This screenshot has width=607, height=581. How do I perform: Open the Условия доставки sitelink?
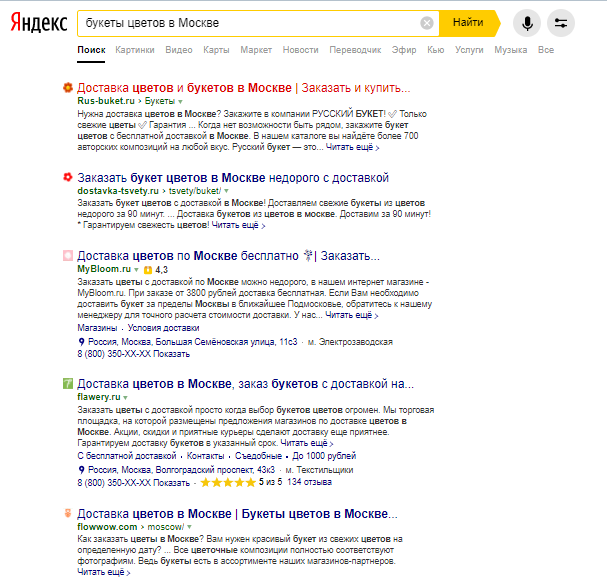[163, 328]
